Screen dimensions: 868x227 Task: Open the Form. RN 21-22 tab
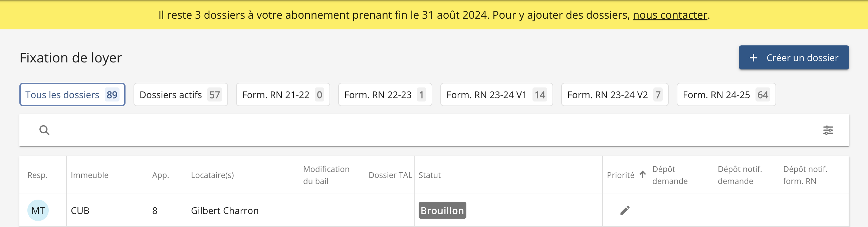point(283,95)
